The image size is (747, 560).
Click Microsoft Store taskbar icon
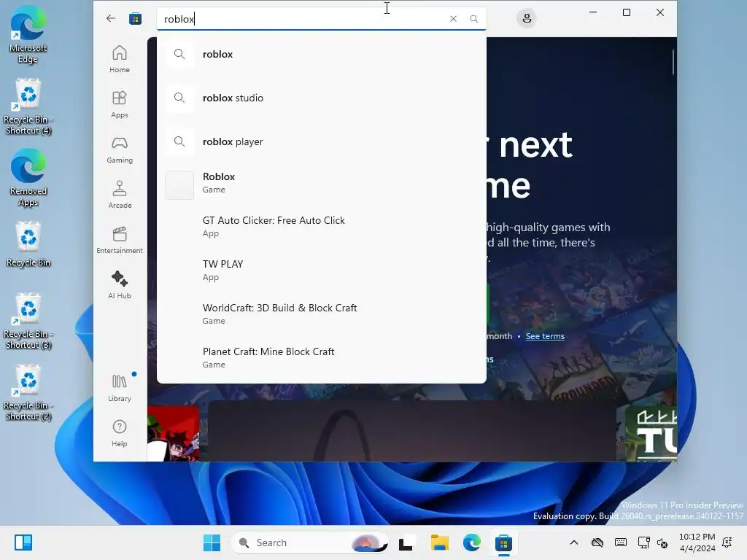[x=503, y=542]
